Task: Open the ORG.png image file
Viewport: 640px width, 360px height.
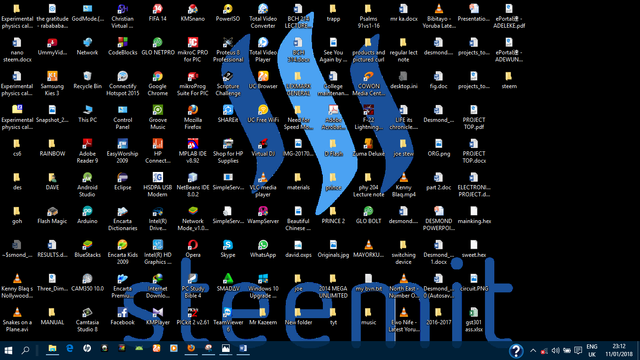Action: pyautogui.click(x=438, y=147)
